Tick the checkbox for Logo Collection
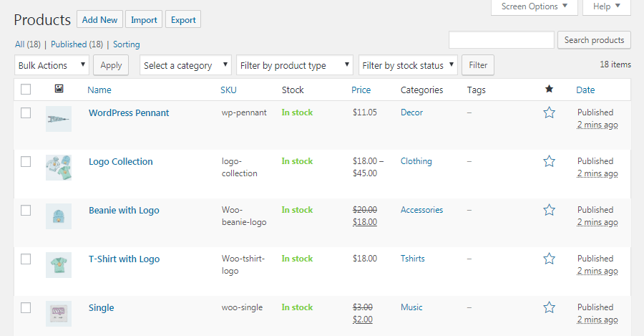This screenshot has width=644, height=336. tap(26, 161)
